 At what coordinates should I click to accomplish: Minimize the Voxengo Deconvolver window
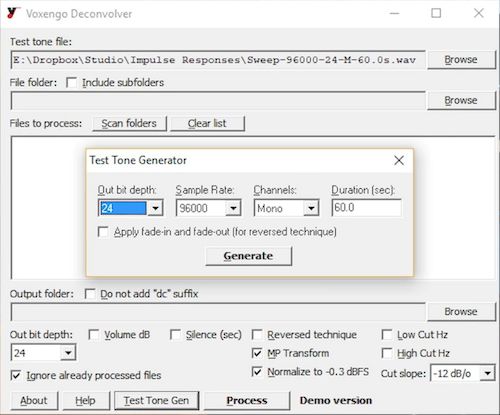pos(395,13)
